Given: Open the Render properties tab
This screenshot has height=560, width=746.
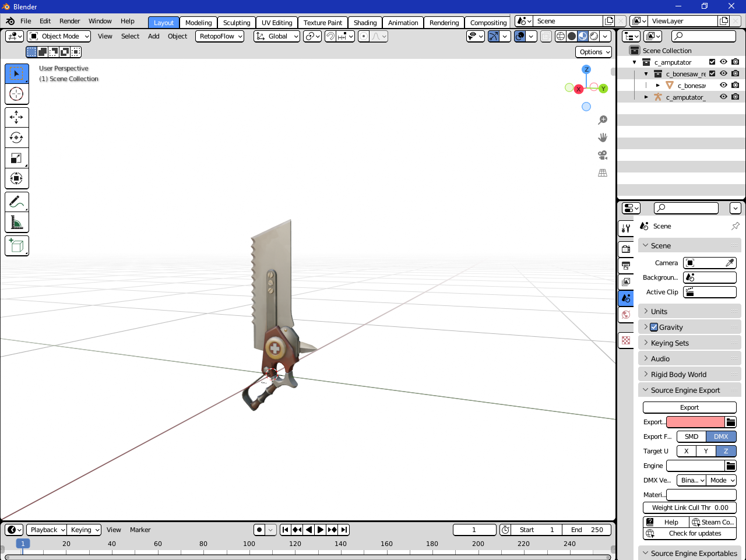Looking at the screenshot, I should tap(626, 249).
